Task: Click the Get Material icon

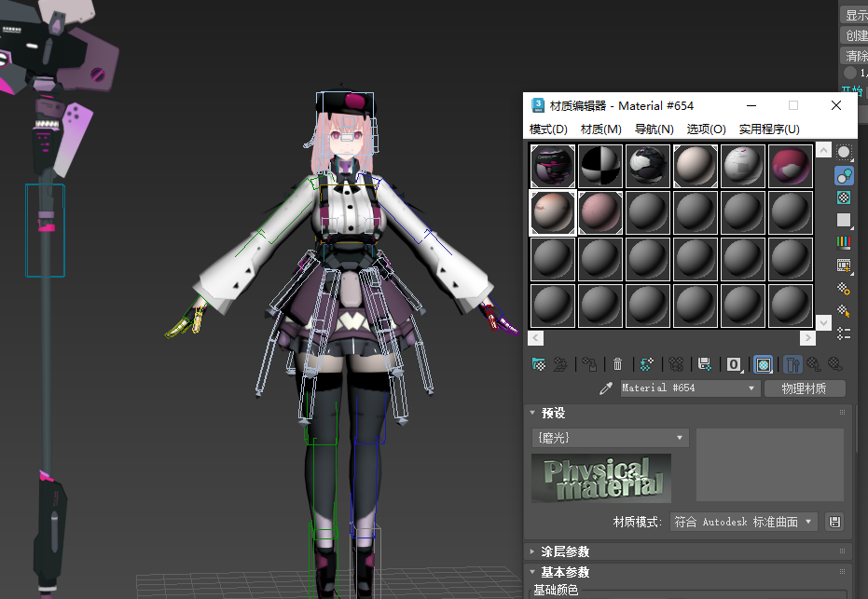Action: coord(538,364)
